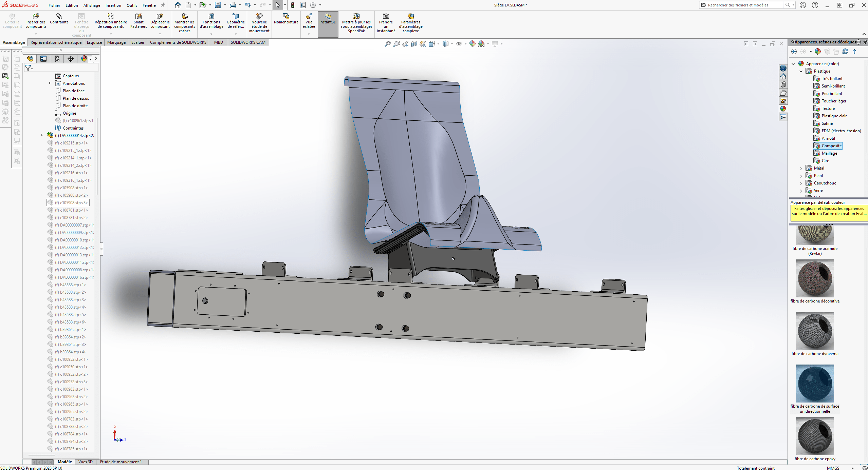Click the Help question mark icon
The width and height of the screenshot is (868, 470).
point(815,5)
